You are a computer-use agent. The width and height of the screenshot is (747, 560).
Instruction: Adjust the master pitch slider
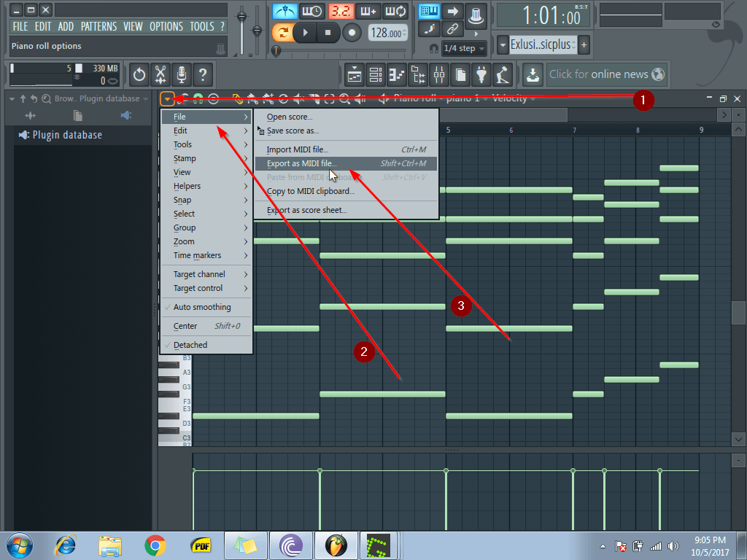[258, 30]
